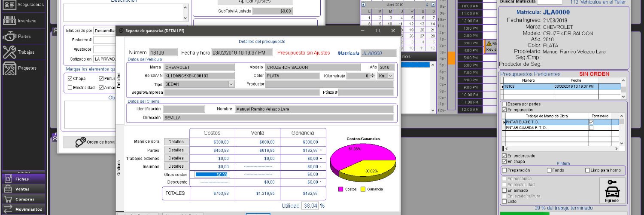Click the warning icon on 3:00 PM appointment
The height and width of the screenshot is (215, 644).
(489, 43)
